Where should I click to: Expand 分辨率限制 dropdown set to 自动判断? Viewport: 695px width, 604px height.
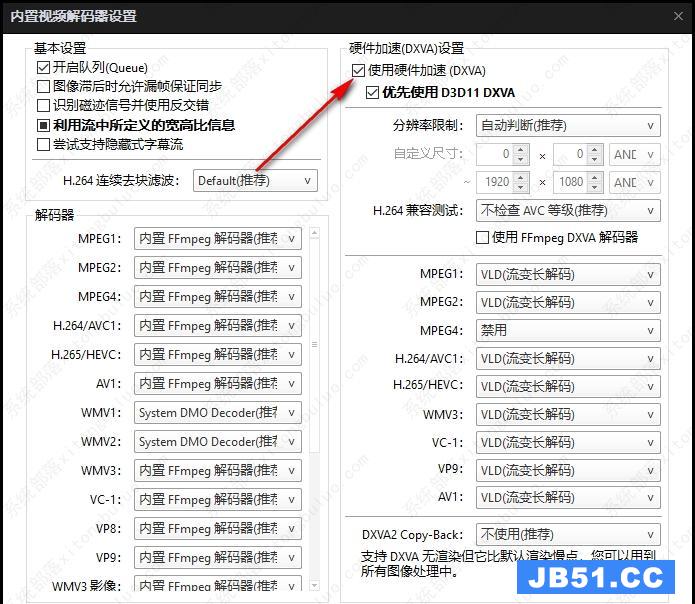tap(567, 125)
